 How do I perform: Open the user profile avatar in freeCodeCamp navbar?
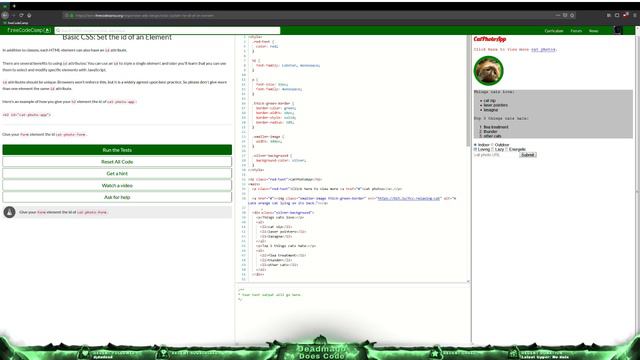click(x=618, y=31)
